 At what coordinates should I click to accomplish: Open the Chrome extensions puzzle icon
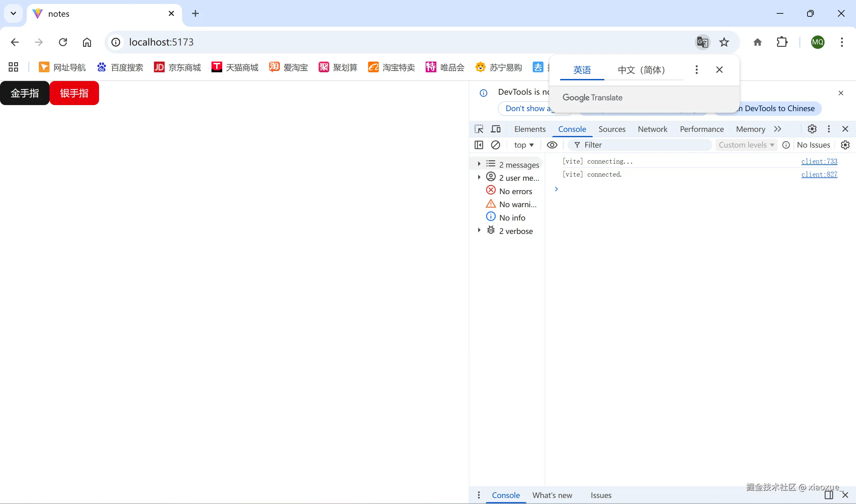[782, 42]
